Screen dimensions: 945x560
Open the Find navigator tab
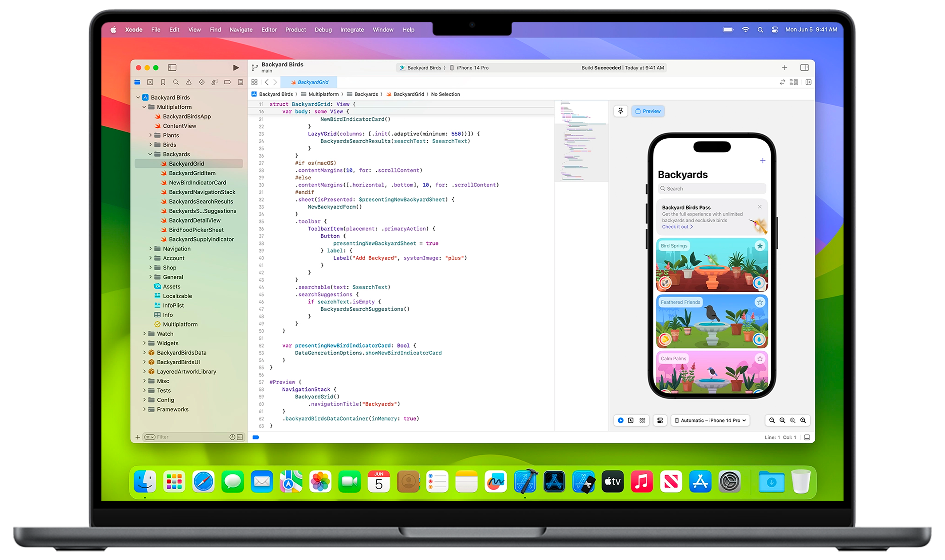coord(176,82)
